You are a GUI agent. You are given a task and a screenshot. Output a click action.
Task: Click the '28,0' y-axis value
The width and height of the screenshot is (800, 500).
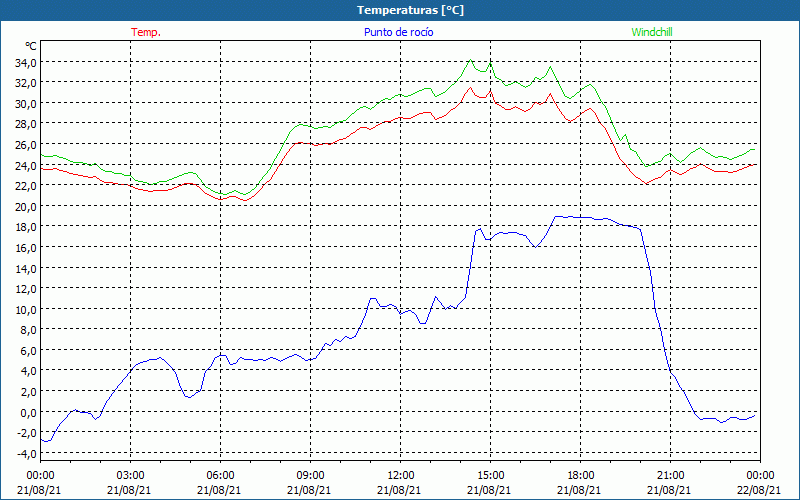[x=26, y=124]
